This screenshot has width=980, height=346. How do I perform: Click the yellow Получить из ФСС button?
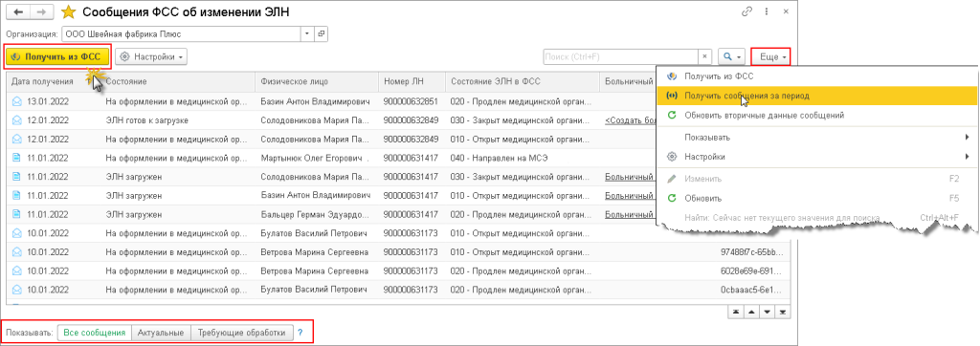(x=58, y=56)
